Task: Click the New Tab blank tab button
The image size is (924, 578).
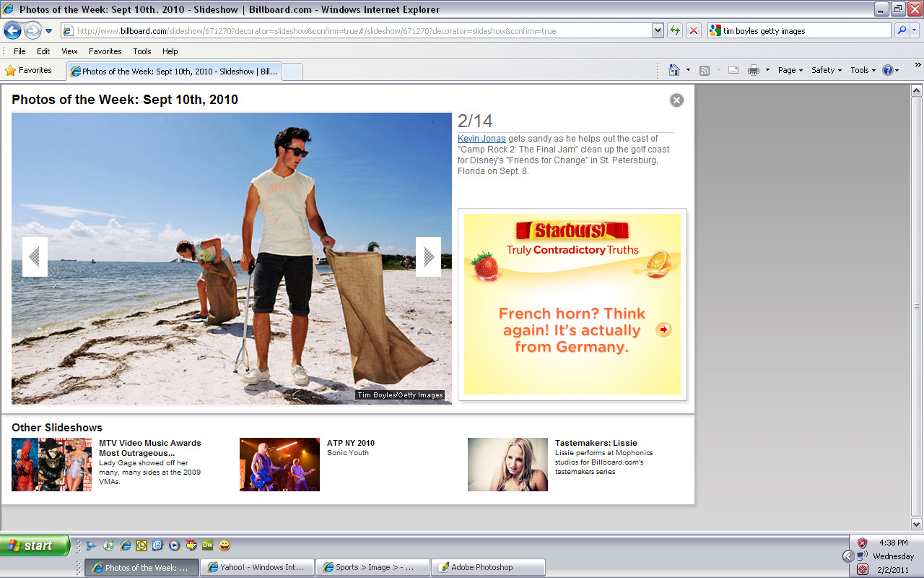Action: pyautogui.click(x=292, y=72)
